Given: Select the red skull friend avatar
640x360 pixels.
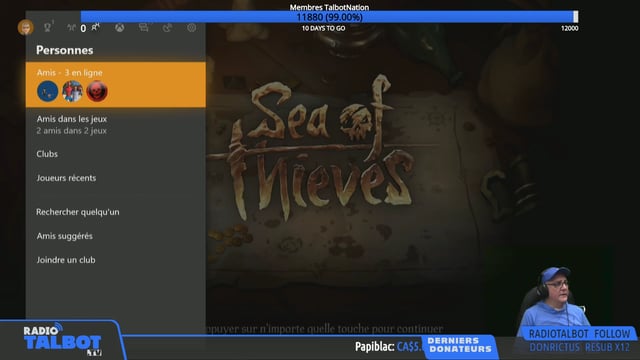Looking at the screenshot, I should [97, 91].
